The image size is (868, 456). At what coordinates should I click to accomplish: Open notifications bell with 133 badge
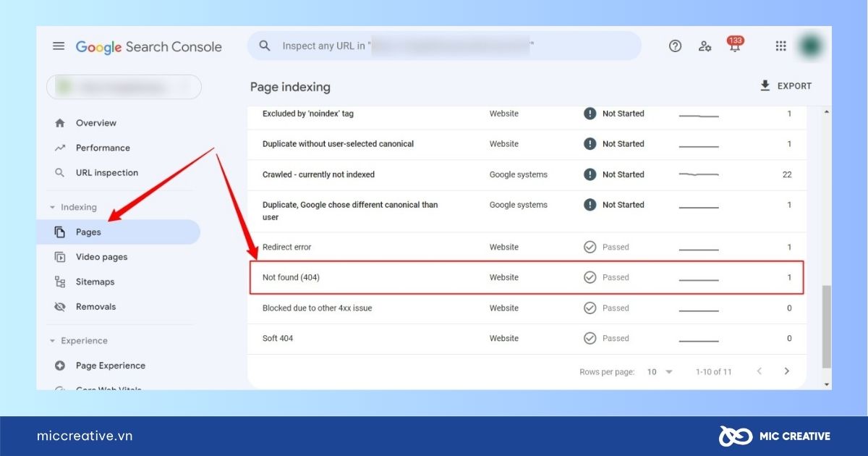pyautogui.click(x=735, y=45)
